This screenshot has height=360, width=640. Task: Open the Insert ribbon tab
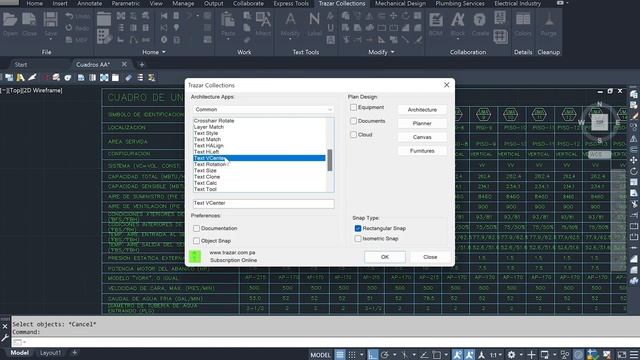(x=60, y=3)
